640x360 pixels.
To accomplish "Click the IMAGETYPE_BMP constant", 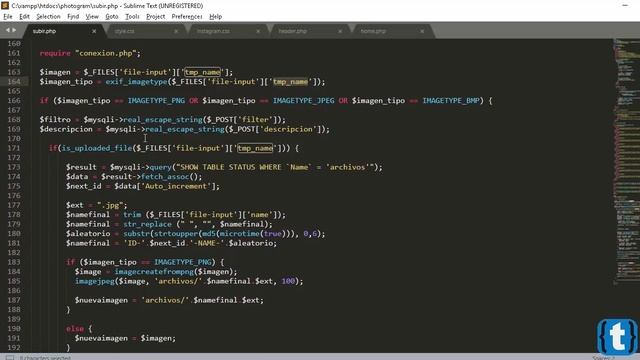I will (451, 100).
